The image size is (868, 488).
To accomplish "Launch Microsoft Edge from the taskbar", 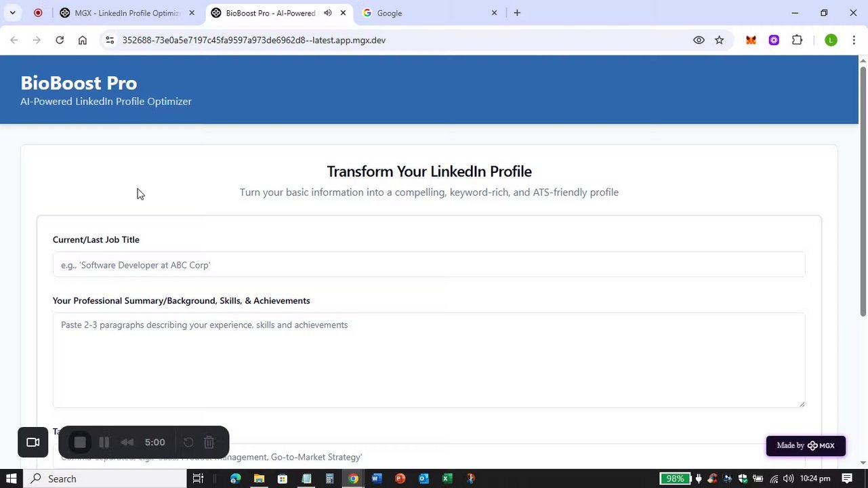I will click(x=235, y=479).
